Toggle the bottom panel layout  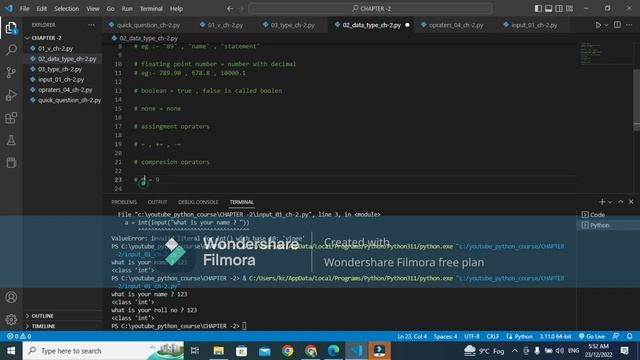point(549,9)
